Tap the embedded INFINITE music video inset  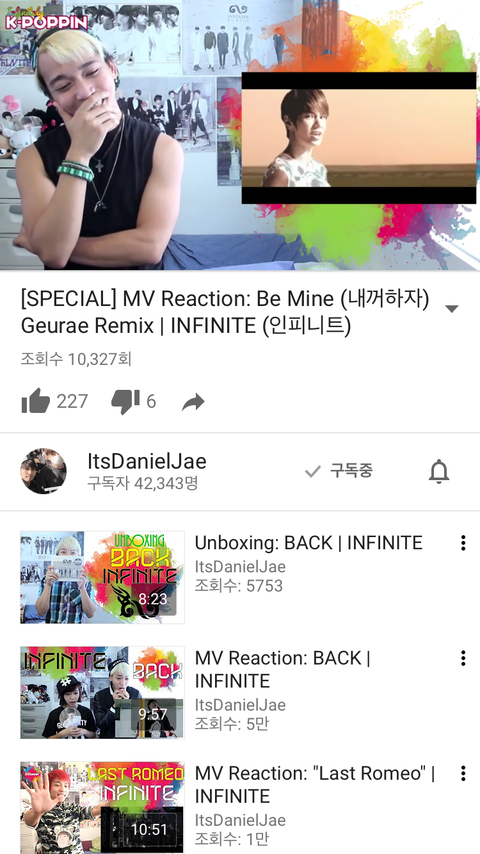(359, 138)
